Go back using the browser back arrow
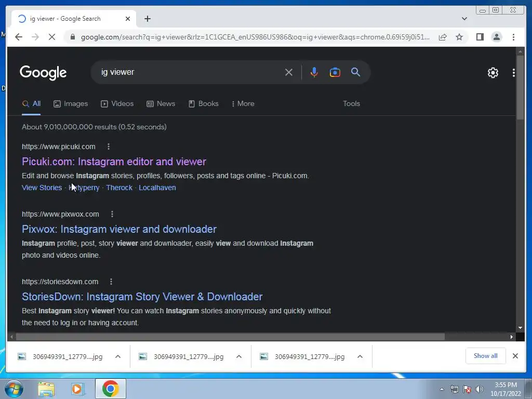This screenshot has height=399, width=532. point(19,37)
